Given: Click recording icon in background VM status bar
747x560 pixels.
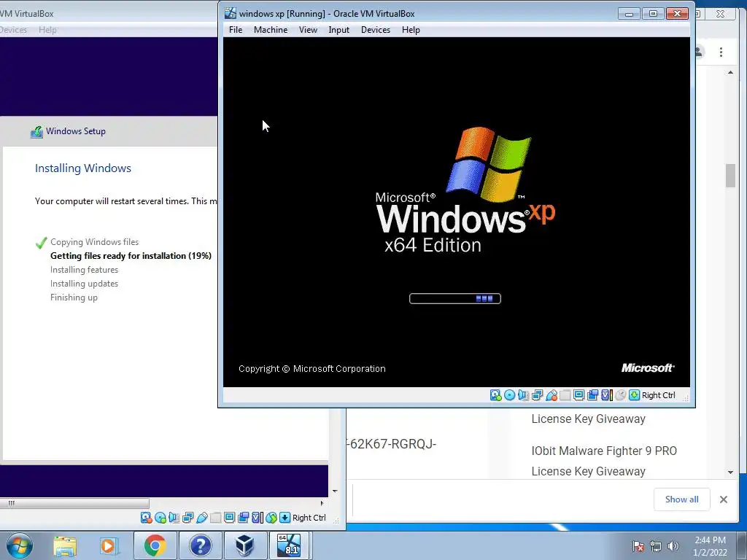Looking at the screenshot, I should click(243, 518).
